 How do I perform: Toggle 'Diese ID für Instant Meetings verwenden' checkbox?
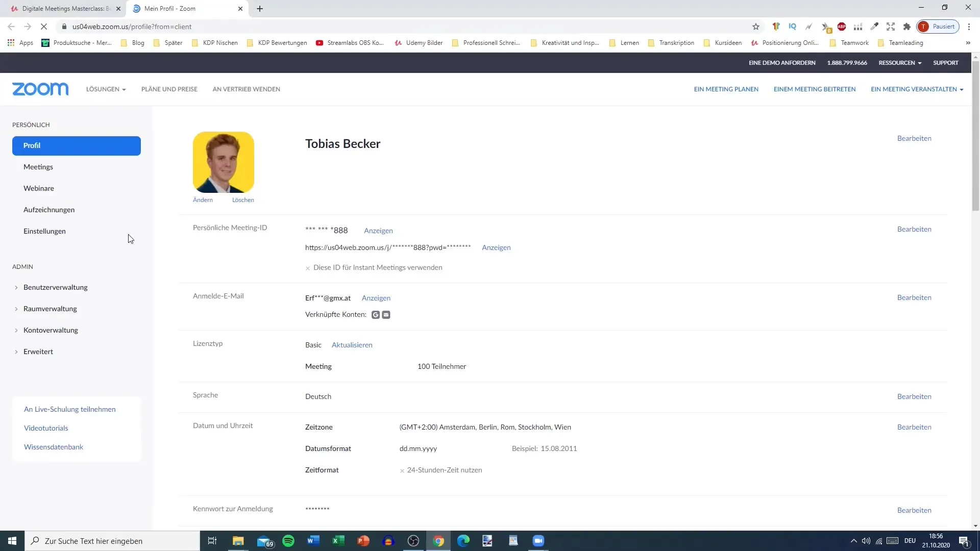click(308, 267)
